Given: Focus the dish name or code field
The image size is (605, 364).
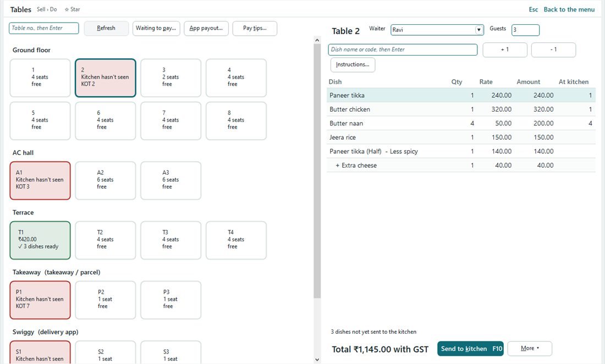Looking at the screenshot, I should click(403, 49).
